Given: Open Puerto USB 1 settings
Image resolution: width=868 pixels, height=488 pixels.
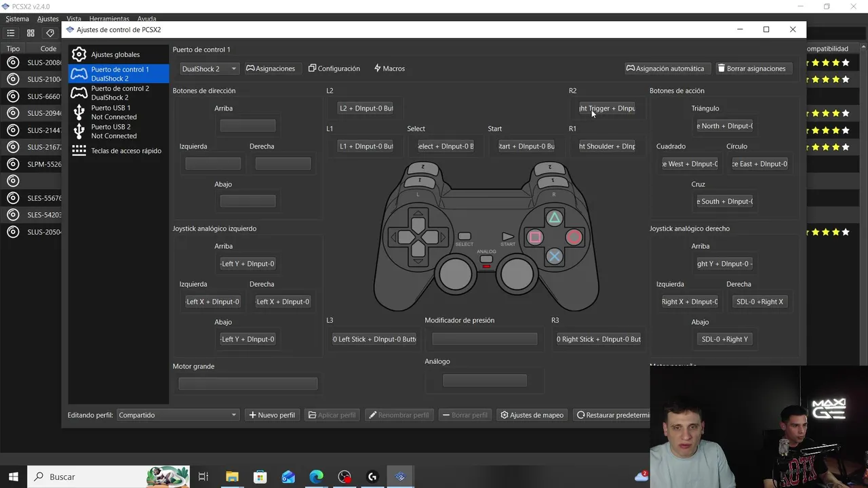Looking at the screenshot, I should coord(119,112).
